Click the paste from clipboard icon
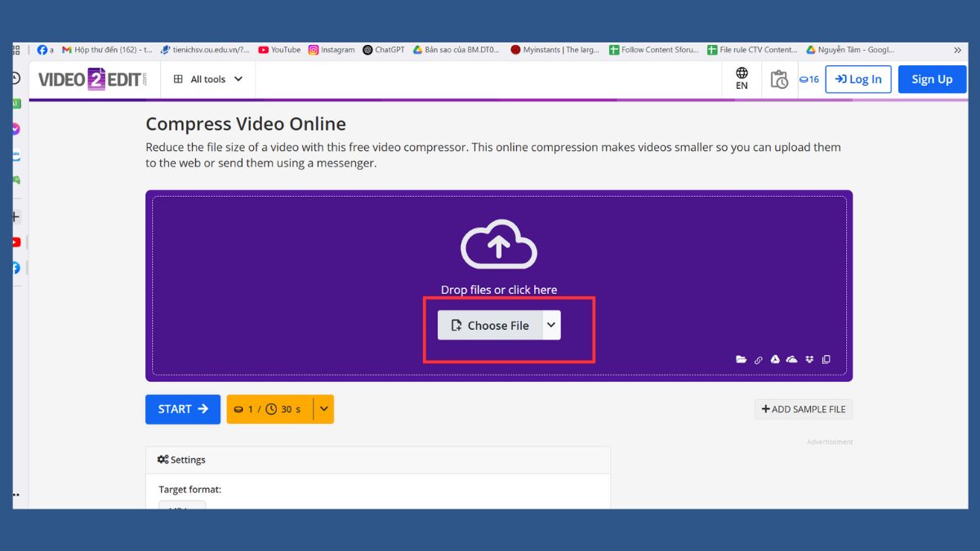The height and width of the screenshot is (551, 980). click(x=826, y=359)
